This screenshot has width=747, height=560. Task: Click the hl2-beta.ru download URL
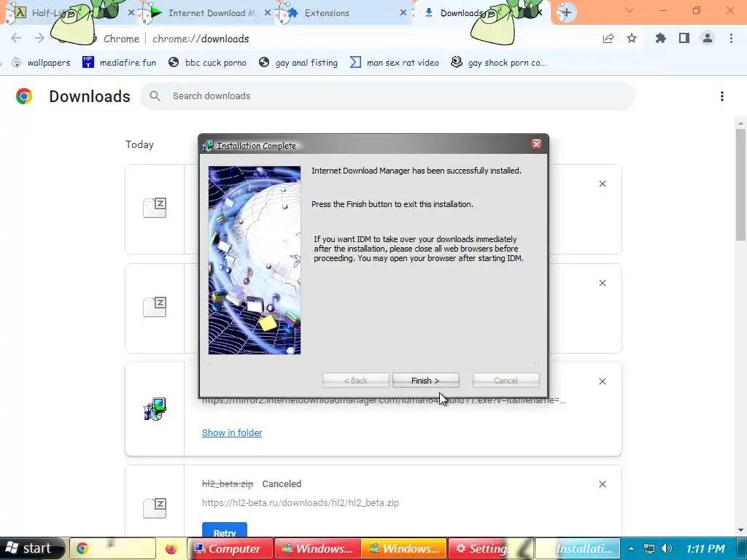point(300,503)
